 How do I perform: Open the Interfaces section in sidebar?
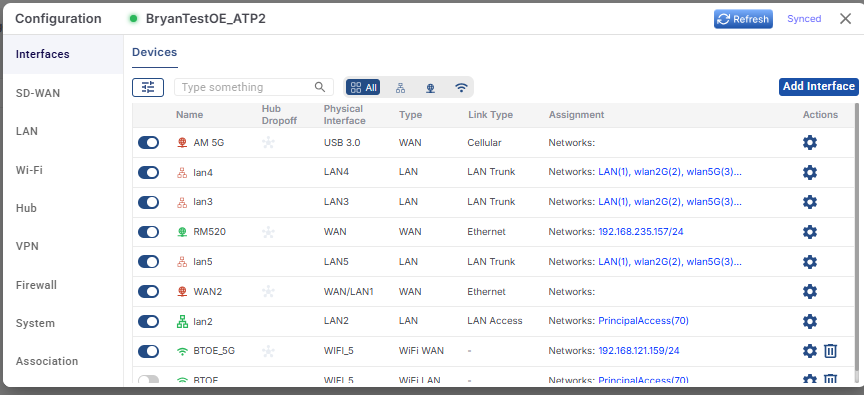click(63, 55)
